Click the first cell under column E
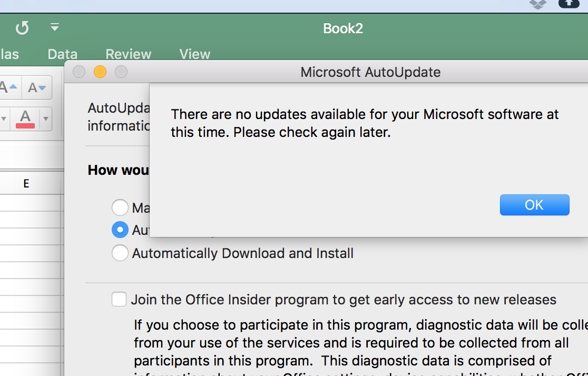588x376 pixels. click(x=26, y=203)
